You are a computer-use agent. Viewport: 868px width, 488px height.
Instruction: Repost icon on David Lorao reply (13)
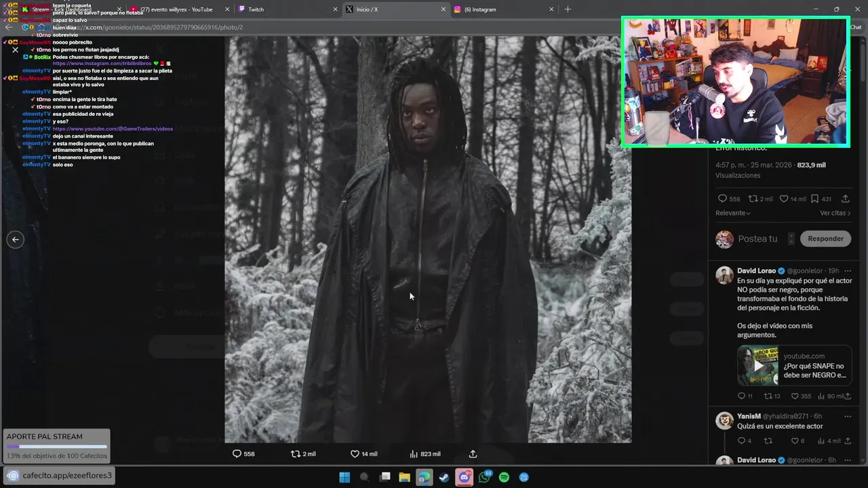pos(768,396)
